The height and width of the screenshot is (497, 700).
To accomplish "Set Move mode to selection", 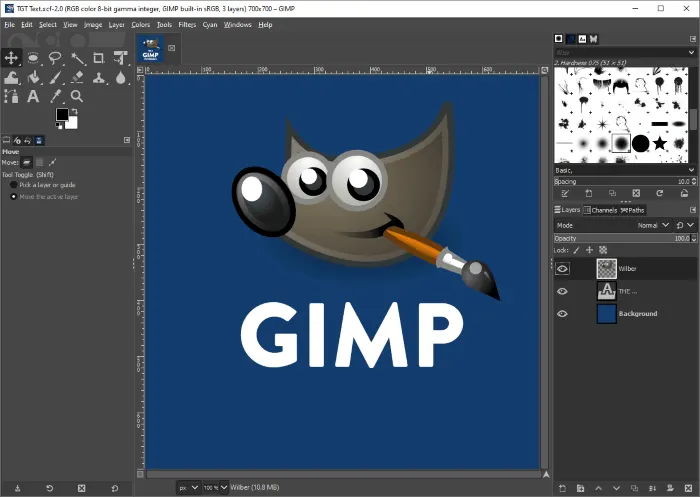I will tap(40, 162).
